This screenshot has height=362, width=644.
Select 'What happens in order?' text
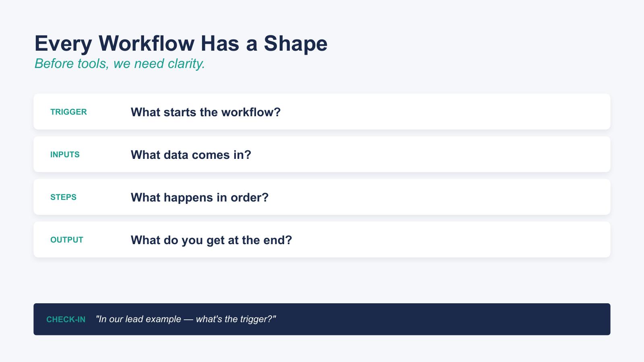coord(199,197)
